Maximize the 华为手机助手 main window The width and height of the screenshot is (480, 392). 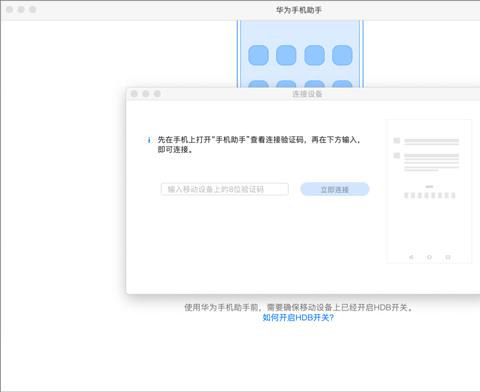[32, 9]
